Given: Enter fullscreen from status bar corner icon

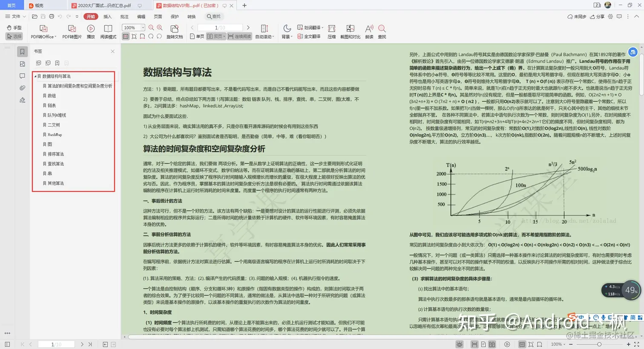Looking at the screenshot, I should (x=638, y=344).
